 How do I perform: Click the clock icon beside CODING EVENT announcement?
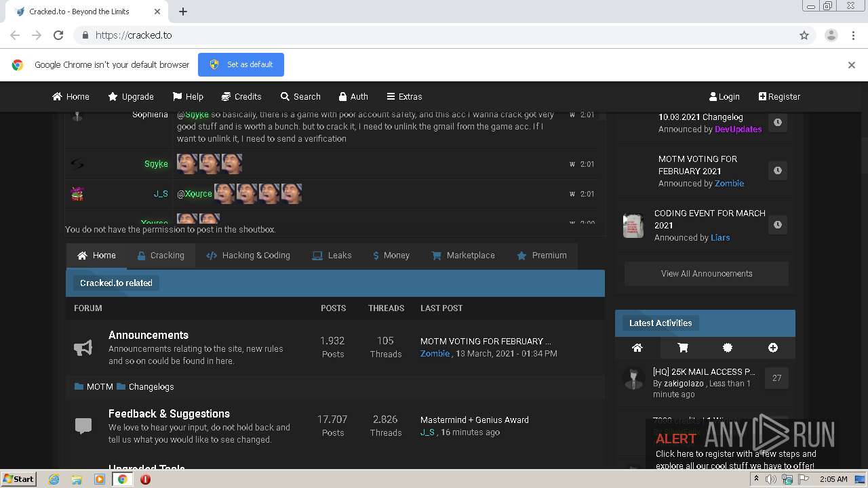[778, 224]
